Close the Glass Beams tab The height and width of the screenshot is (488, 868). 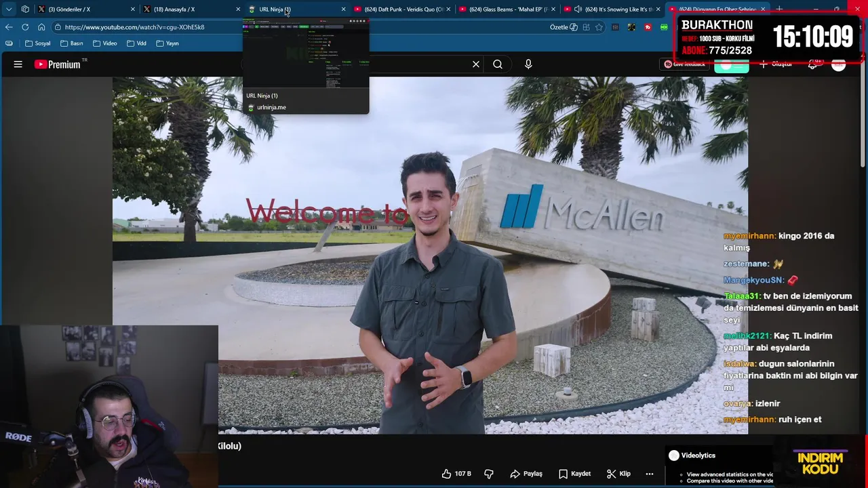[x=553, y=9]
